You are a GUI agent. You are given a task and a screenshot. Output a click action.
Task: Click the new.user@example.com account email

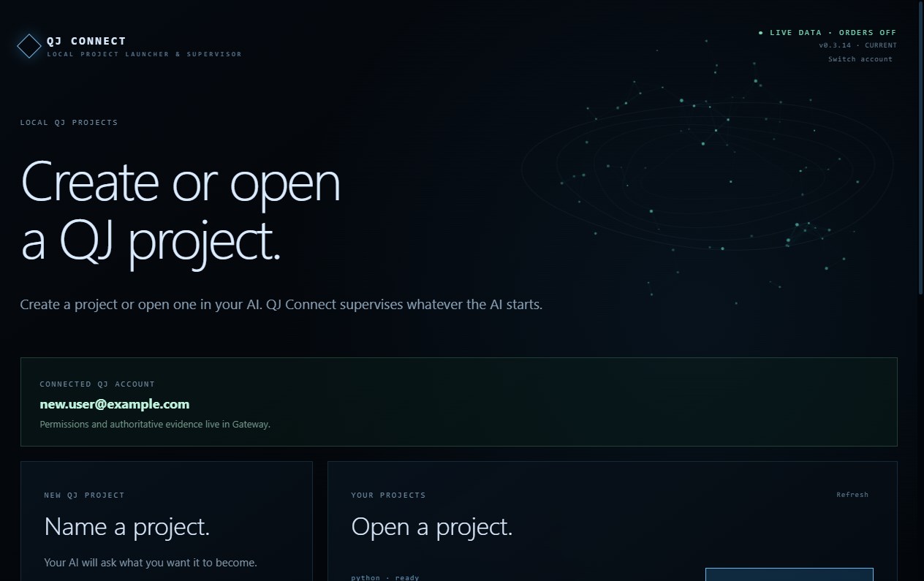click(x=114, y=404)
